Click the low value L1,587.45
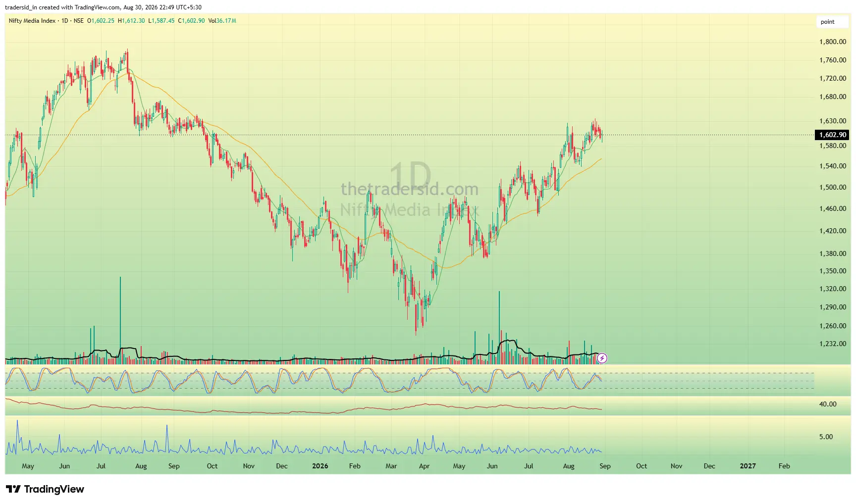 pos(161,21)
